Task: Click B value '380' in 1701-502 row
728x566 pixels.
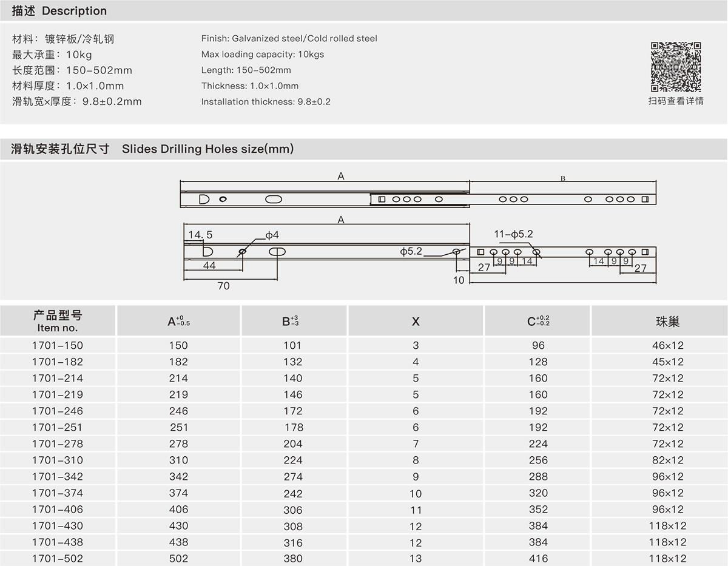Action: point(292,559)
